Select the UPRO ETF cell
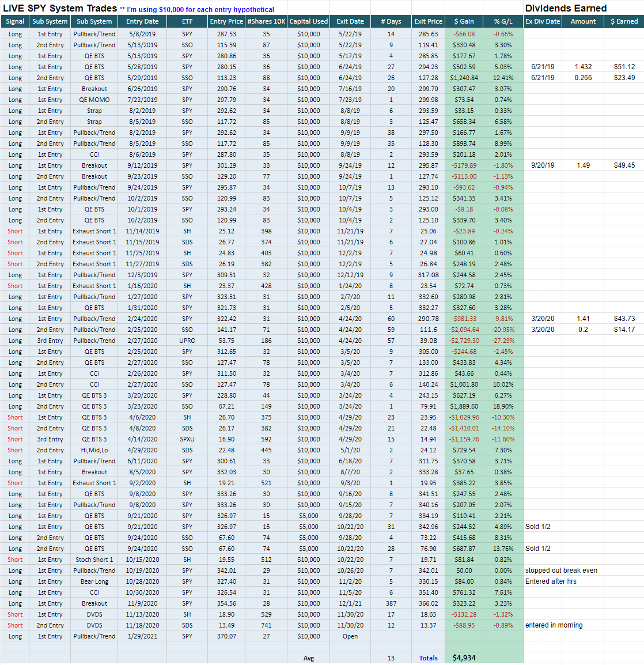The image size is (644, 665). (187, 341)
